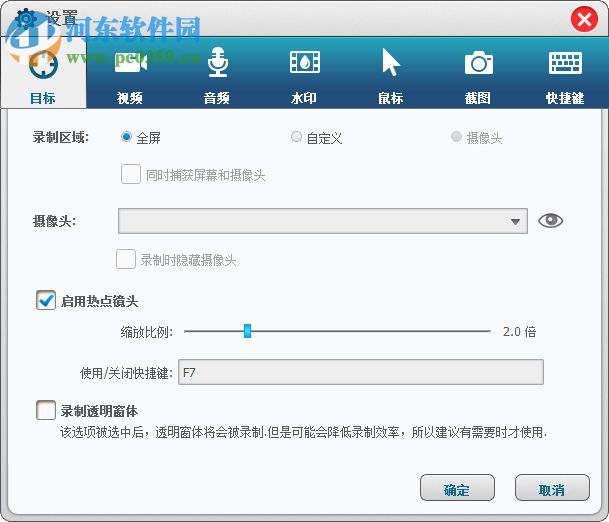Close the settings dialog with red X

[584, 19]
